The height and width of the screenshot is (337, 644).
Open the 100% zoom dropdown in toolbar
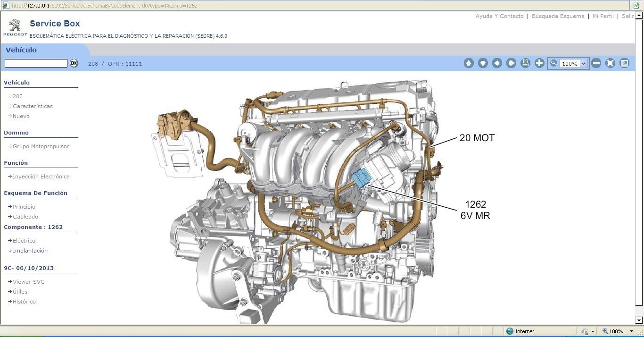click(584, 64)
